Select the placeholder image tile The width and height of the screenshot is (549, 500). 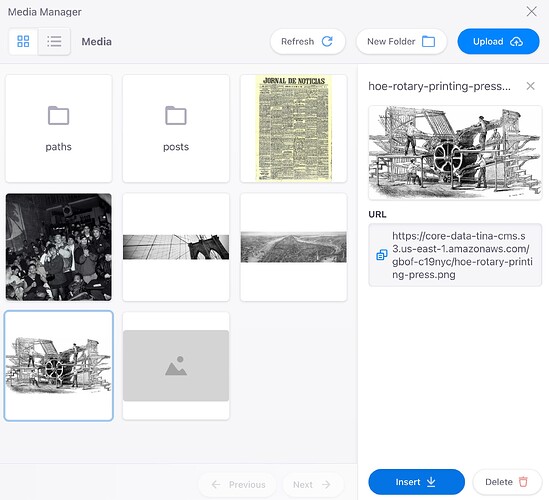(x=176, y=366)
